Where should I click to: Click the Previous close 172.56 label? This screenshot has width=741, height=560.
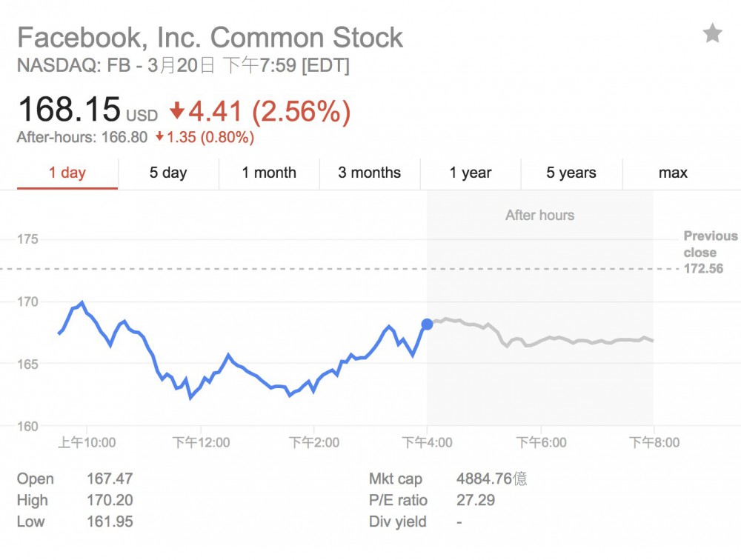[x=710, y=253]
